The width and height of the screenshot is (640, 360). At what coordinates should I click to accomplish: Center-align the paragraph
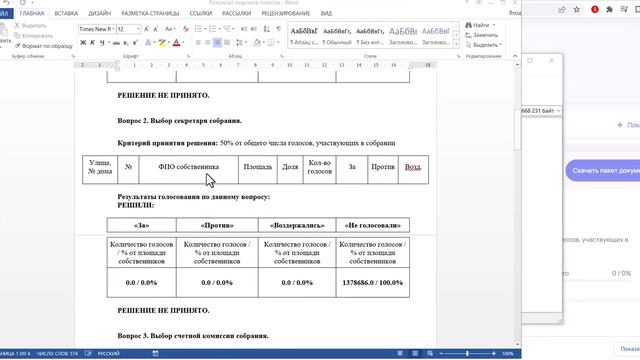(207, 42)
